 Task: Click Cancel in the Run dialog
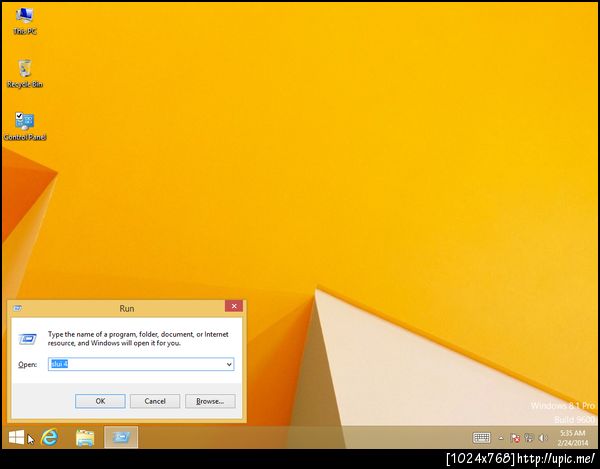click(155, 401)
